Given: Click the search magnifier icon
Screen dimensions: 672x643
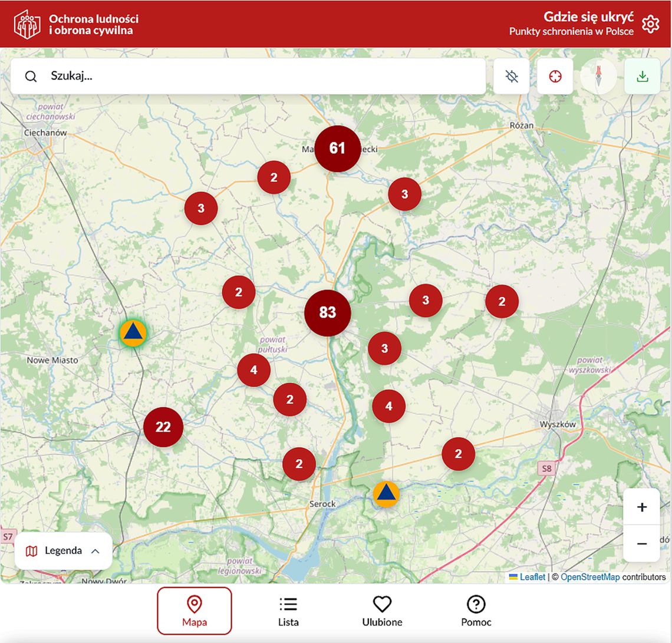Looking at the screenshot, I should (x=31, y=76).
